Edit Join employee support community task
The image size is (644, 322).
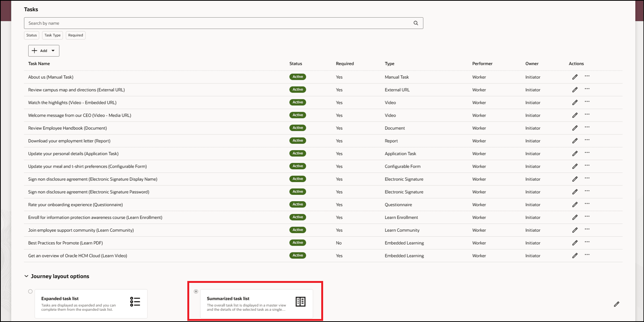click(x=575, y=231)
